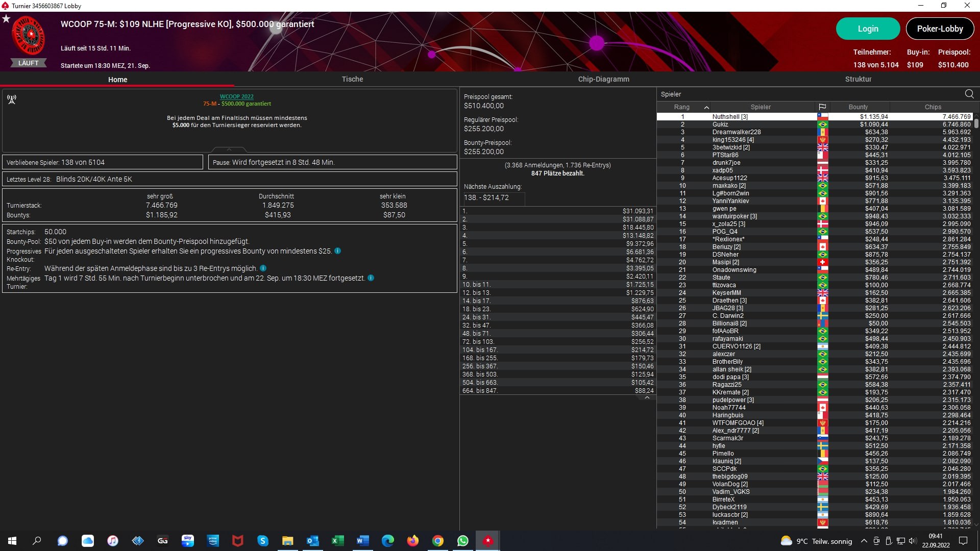Screen dimensions: 980x551
Task: Click the Nächste Auszahlung value field
Action: [493, 198]
